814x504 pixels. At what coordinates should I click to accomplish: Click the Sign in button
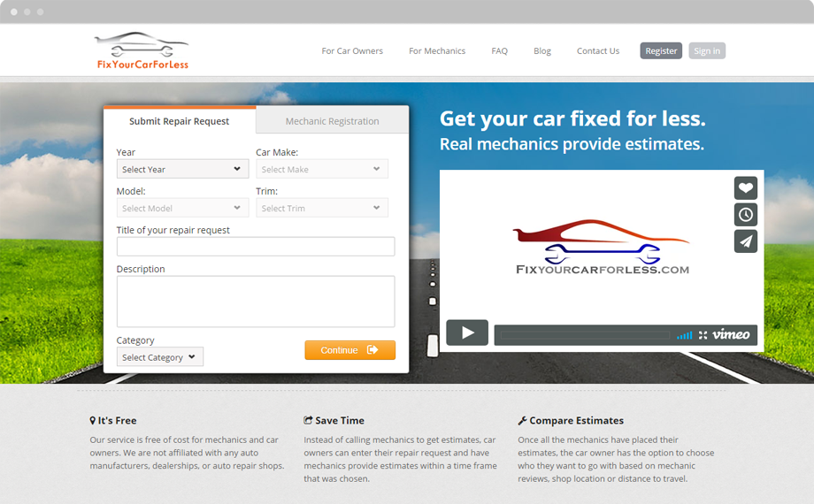pos(707,51)
